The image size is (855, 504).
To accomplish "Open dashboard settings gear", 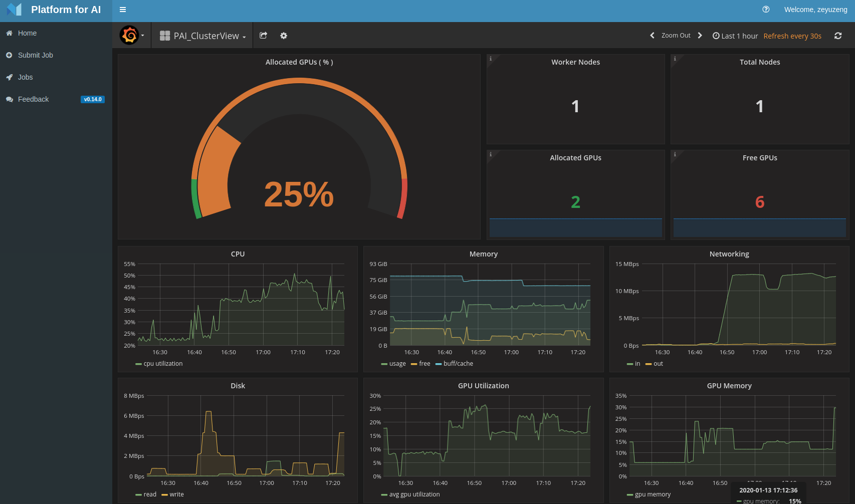I will (x=283, y=35).
